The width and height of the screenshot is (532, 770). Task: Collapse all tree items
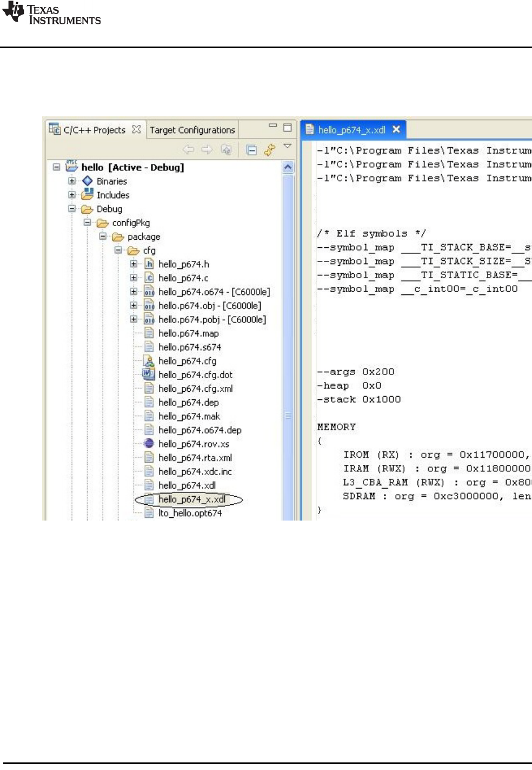[x=251, y=150]
